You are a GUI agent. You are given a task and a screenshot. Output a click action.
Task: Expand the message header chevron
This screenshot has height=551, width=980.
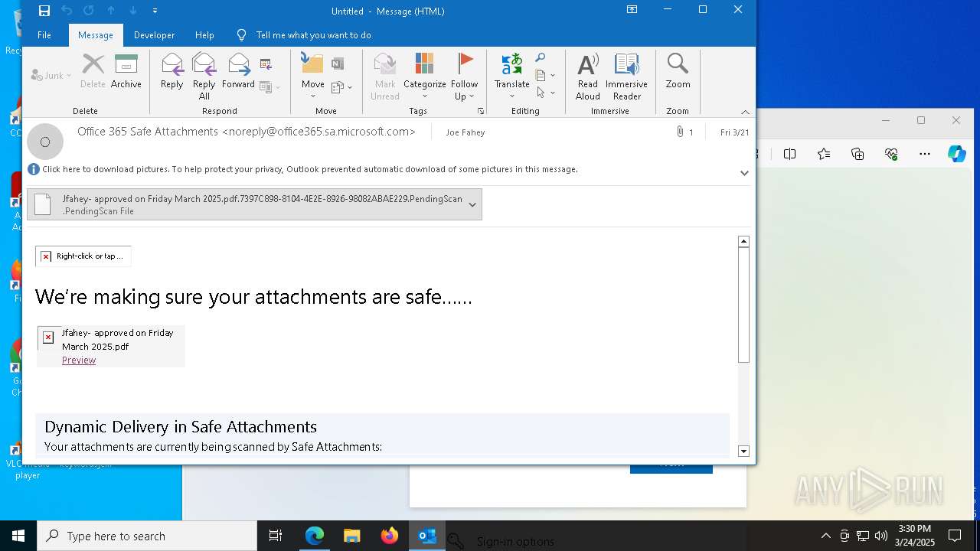744,173
